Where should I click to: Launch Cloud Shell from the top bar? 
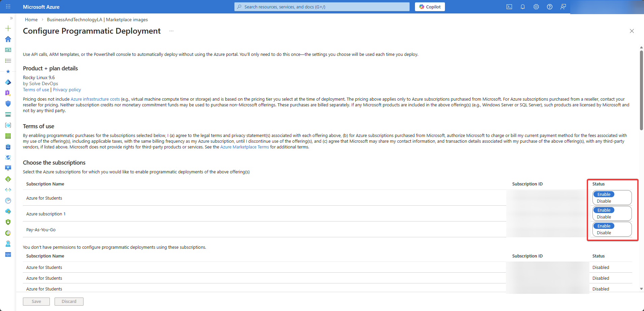pyautogui.click(x=509, y=7)
